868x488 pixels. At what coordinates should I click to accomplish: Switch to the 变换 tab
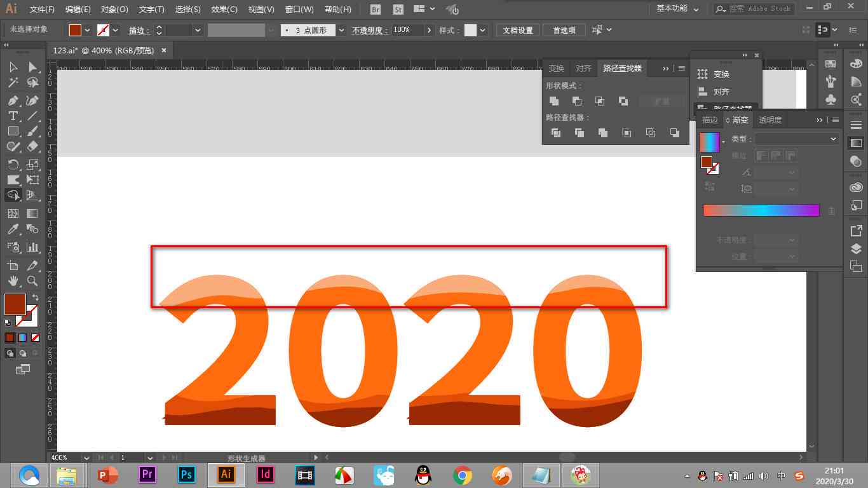click(x=556, y=69)
